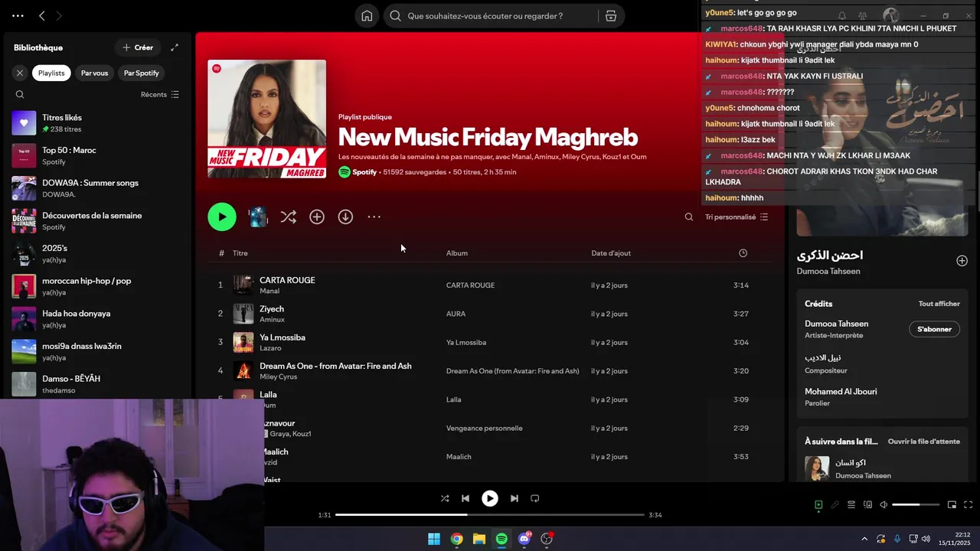Resume playback in player bar
The image size is (980, 551).
coord(490,498)
